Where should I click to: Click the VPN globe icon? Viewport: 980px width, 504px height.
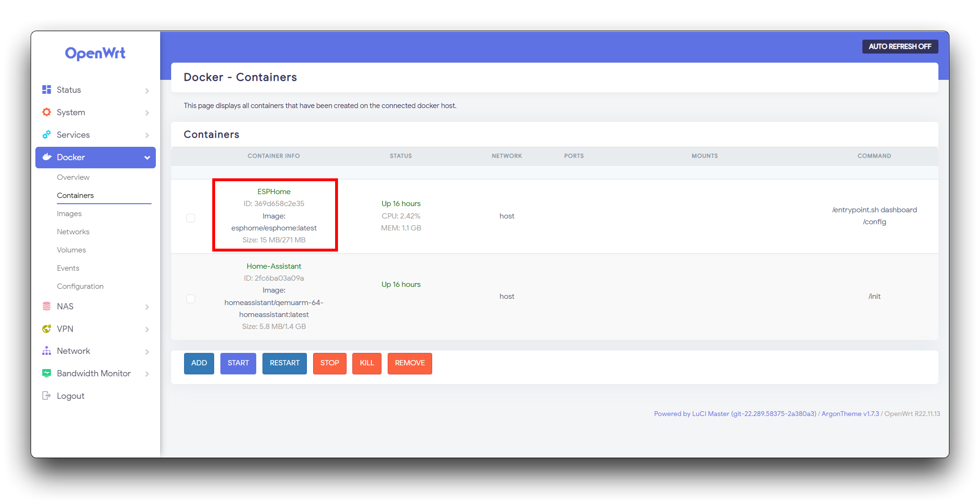pyautogui.click(x=46, y=329)
